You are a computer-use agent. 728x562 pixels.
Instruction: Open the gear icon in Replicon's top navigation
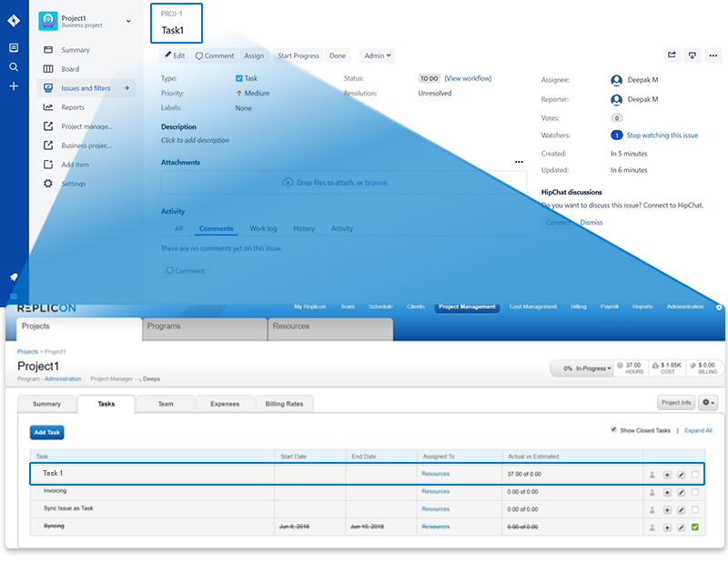click(719, 307)
